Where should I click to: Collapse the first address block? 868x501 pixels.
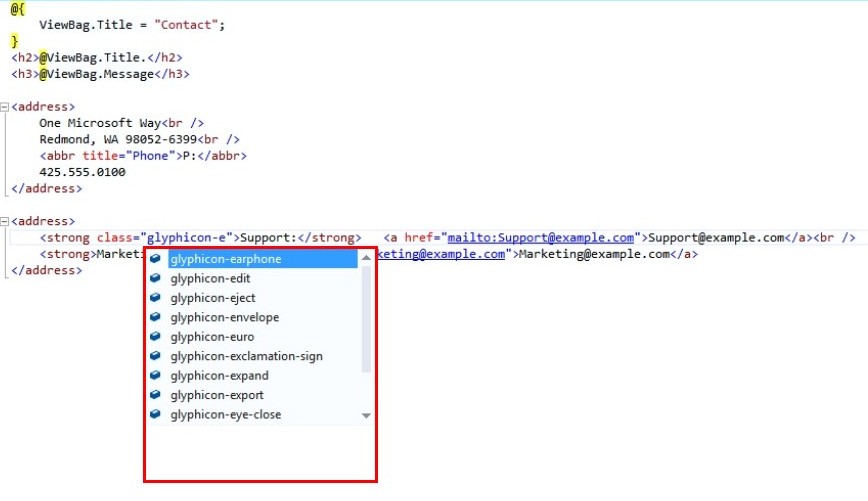[4, 106]
